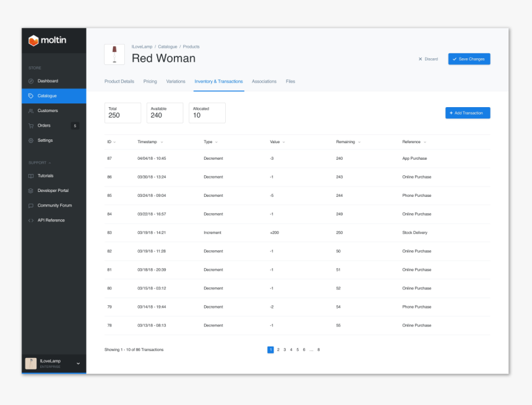The width and height of the screenshot is (532, 405).
Task: Click the Red Woman lamp thumbnail
Action: [114, 54]
